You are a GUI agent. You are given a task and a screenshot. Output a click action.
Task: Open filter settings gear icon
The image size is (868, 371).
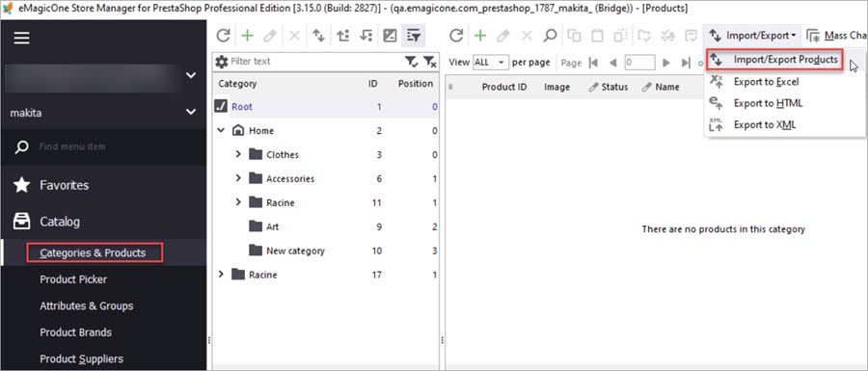point(222,62)
